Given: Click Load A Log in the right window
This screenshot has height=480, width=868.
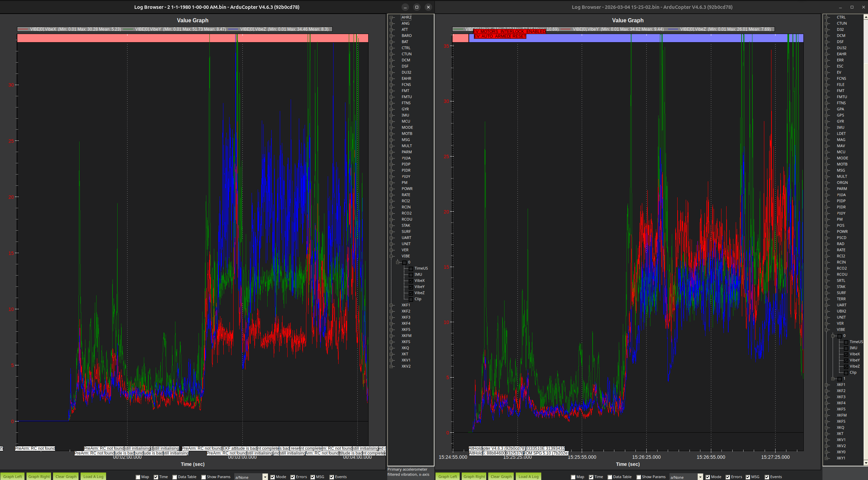Looking at the screenshot, I should coord(528,477).
